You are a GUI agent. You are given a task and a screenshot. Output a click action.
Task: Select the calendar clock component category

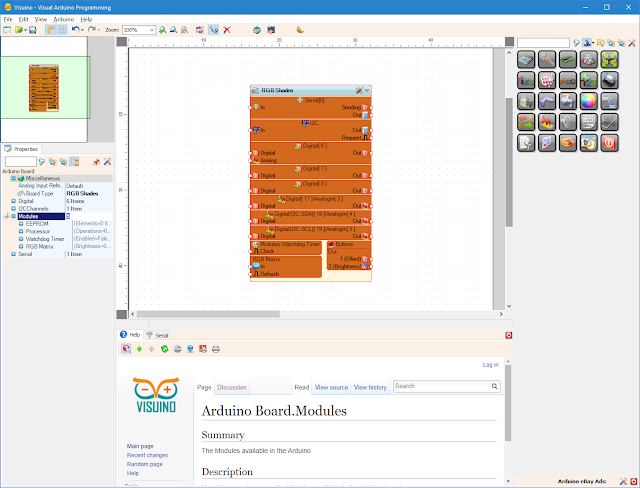(588, 142)
